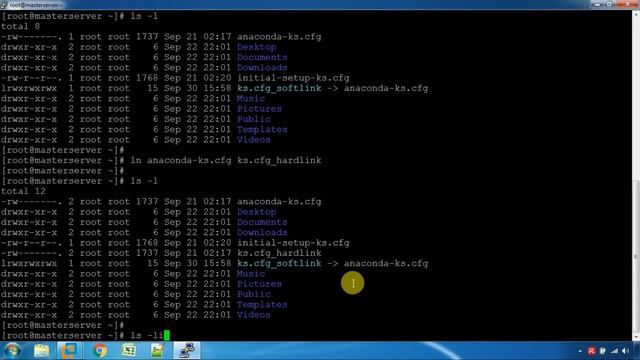Viewport: 640px width, 360px height.
Task: Click Desktop directory in the first listing
Action: [257, 47]
